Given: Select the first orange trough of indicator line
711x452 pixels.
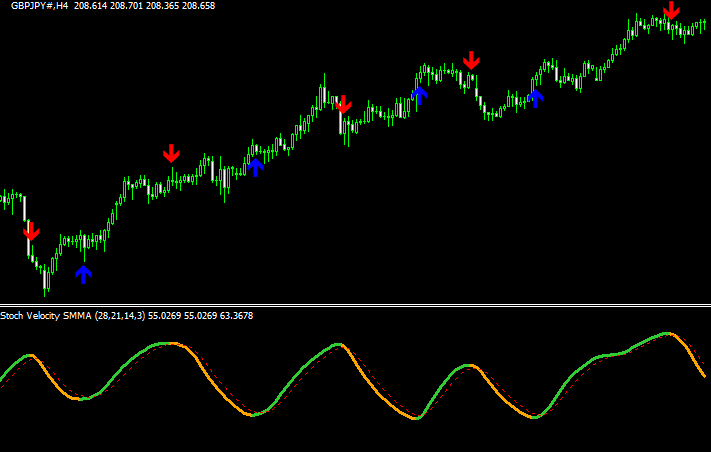Looking at the screenshot, I should tap(82, 399).
